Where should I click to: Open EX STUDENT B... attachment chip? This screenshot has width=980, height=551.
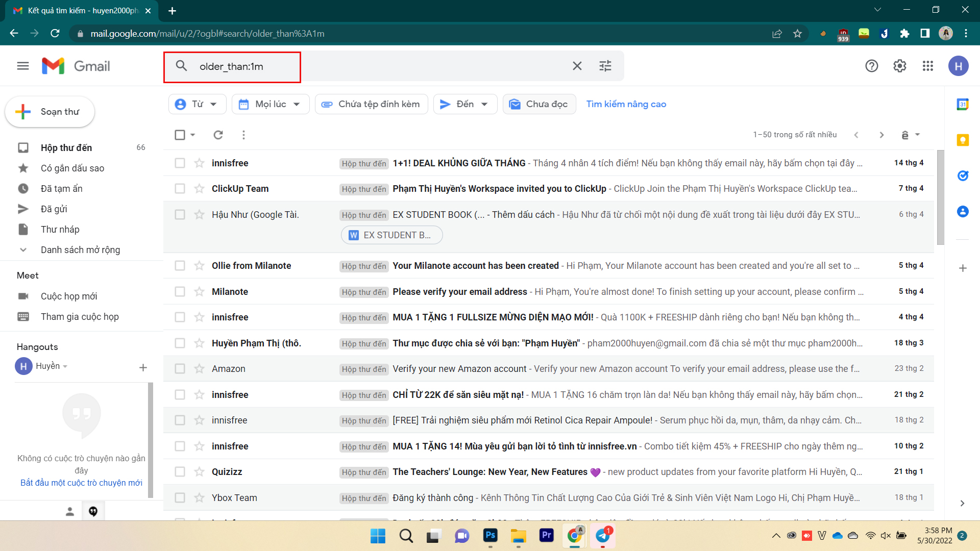391,235
